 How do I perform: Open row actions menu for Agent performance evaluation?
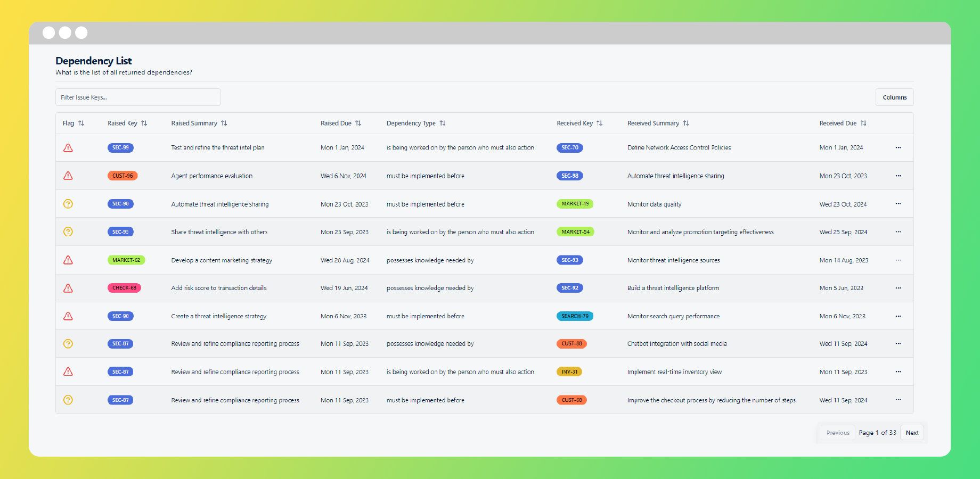(899, 176)
